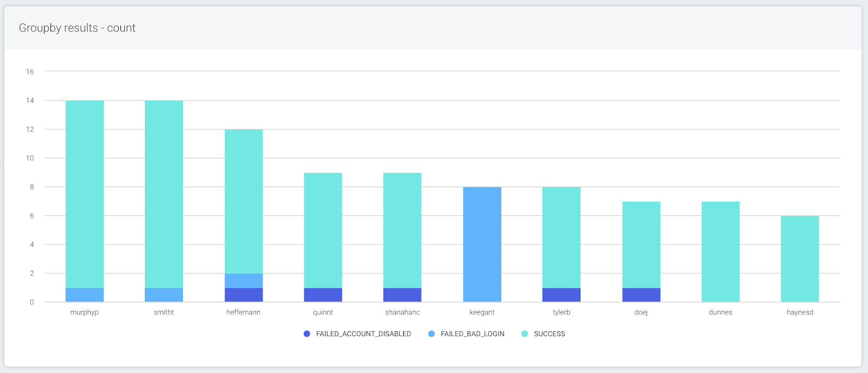
Task: Select the dunnes SUCCESS bar
Action: coord(720,252)
